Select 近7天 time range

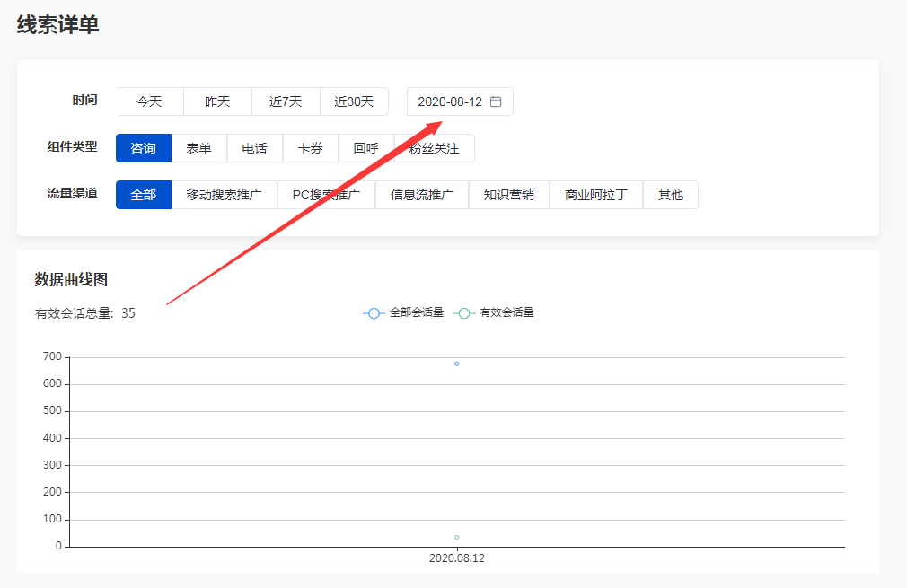(x=286, y=101)
